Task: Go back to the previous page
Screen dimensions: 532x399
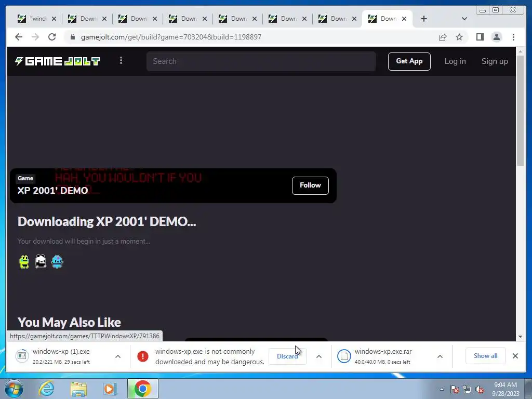Action: point(19,37)
